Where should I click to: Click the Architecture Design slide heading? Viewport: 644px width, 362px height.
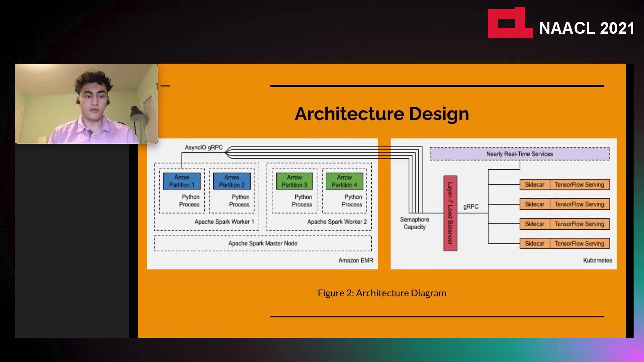pyautogui.click(x=382, y=114)
